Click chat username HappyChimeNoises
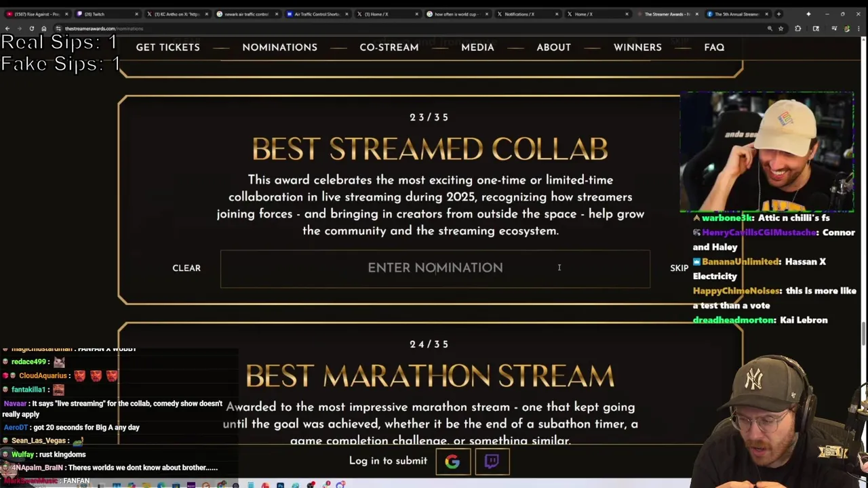Screen dimensions: 868x488 click(736, 291)
